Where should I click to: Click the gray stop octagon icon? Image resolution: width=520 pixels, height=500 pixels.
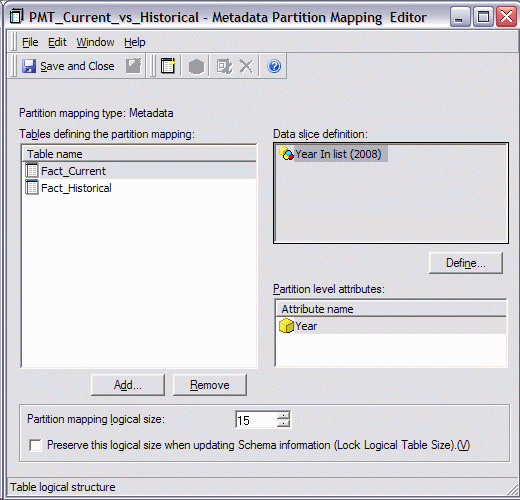tap(196, 66)
